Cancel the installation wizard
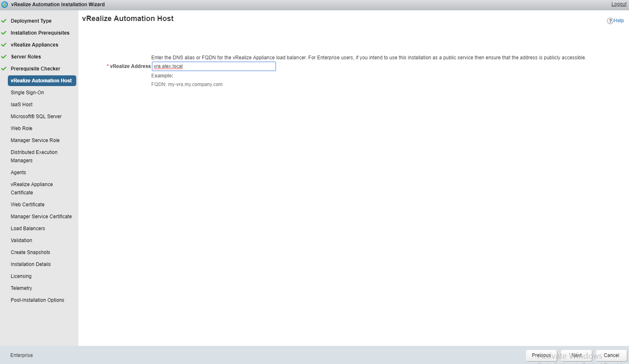The image size is (629, 364). (x=611, y=355)
